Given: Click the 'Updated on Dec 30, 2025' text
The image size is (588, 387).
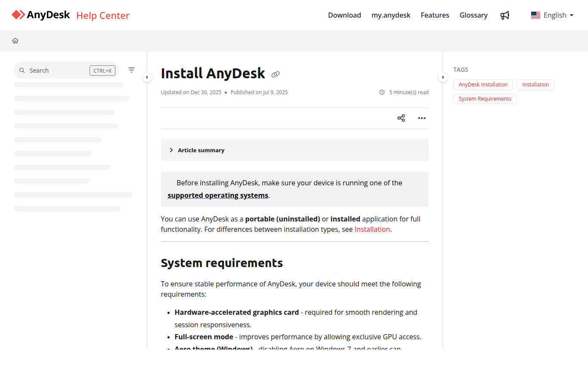Looking at the screenshot, I should click(191, 92).
